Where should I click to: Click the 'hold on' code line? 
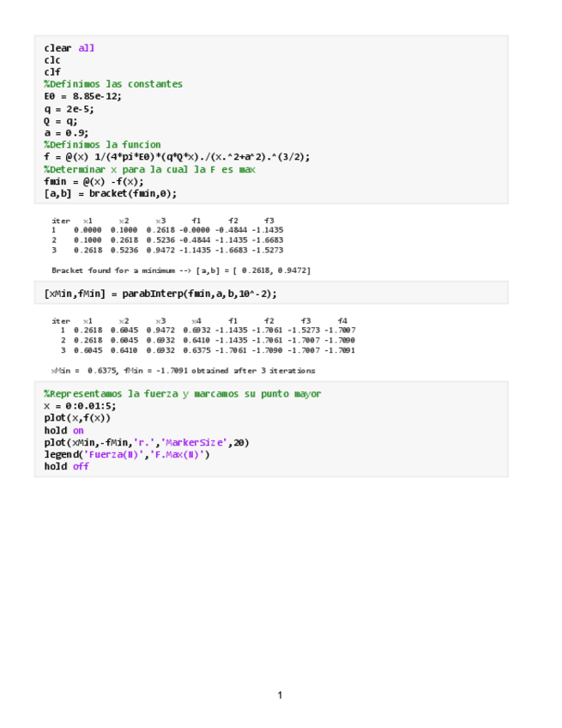click(64, 430)
